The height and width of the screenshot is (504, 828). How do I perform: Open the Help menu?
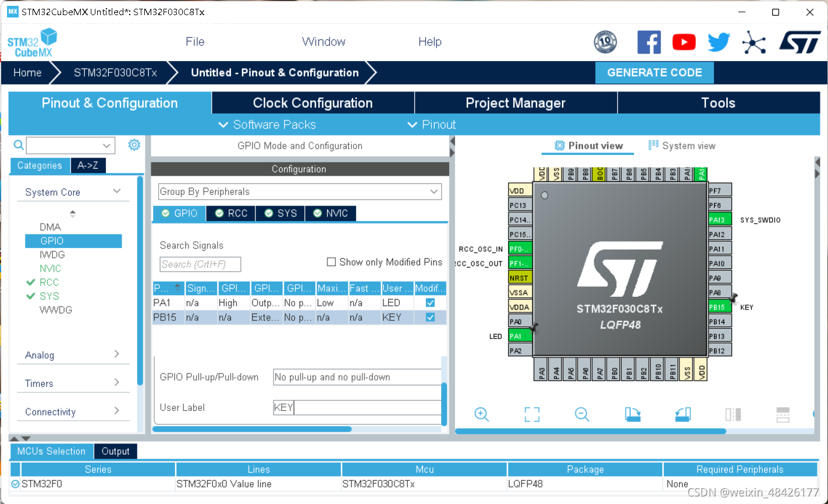pos(430,42)
